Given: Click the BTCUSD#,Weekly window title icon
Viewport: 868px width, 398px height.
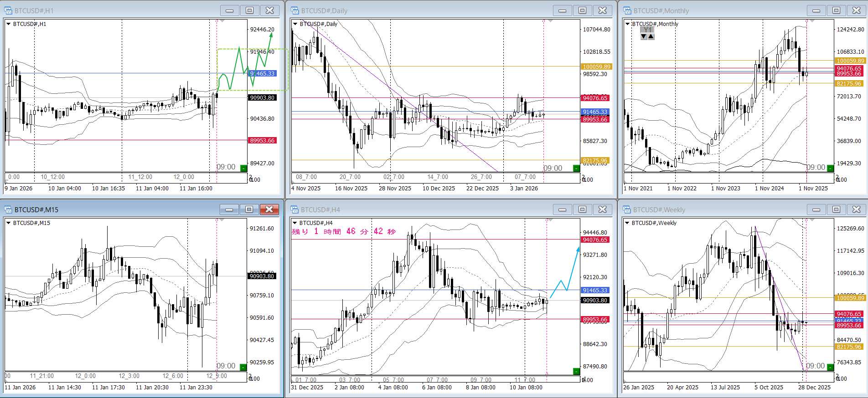Looking at the screenshot, I should 627,209.
